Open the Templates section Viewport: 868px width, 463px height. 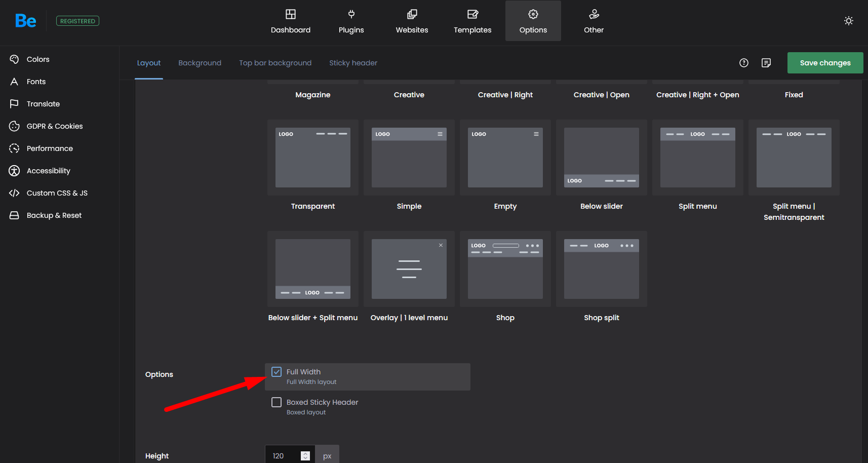[472, 21]
